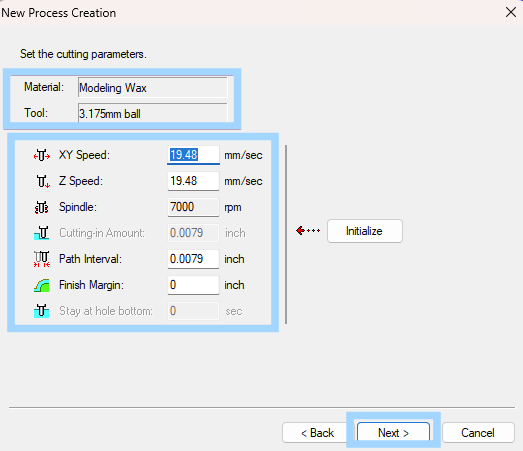Click the Finish Margin icon
This screenshot has height=451, width=523.
click(42, 286)
